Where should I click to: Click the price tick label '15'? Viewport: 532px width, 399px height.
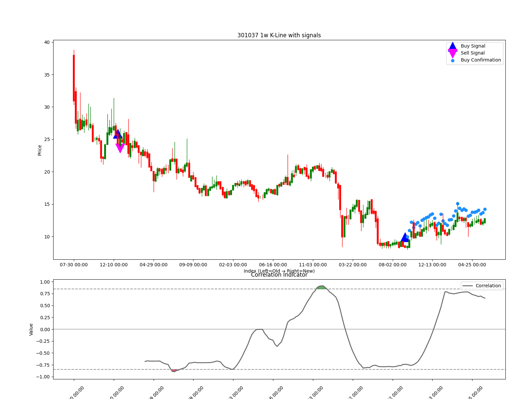click(x=47, y=204)
